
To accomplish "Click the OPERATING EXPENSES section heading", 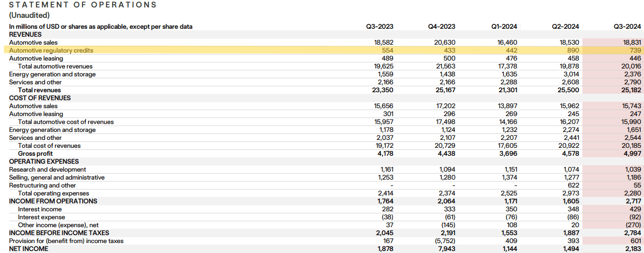I will pos(44,162).
